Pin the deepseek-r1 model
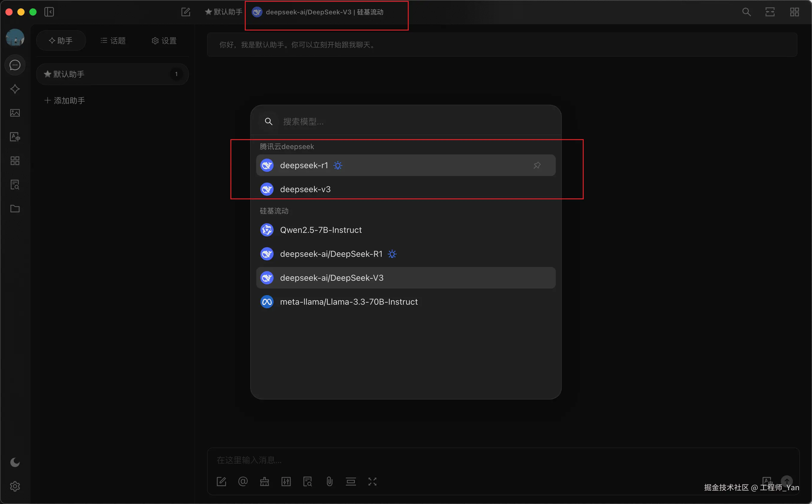 537,165
